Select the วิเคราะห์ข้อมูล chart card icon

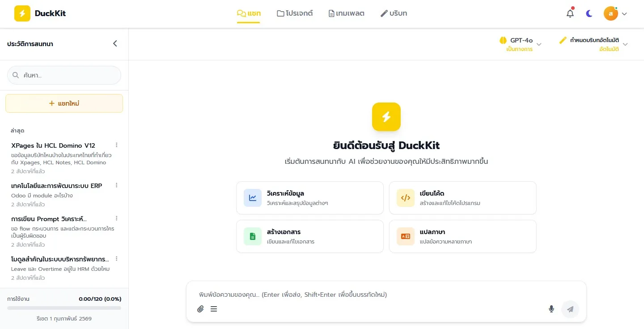tap(253, 197)
